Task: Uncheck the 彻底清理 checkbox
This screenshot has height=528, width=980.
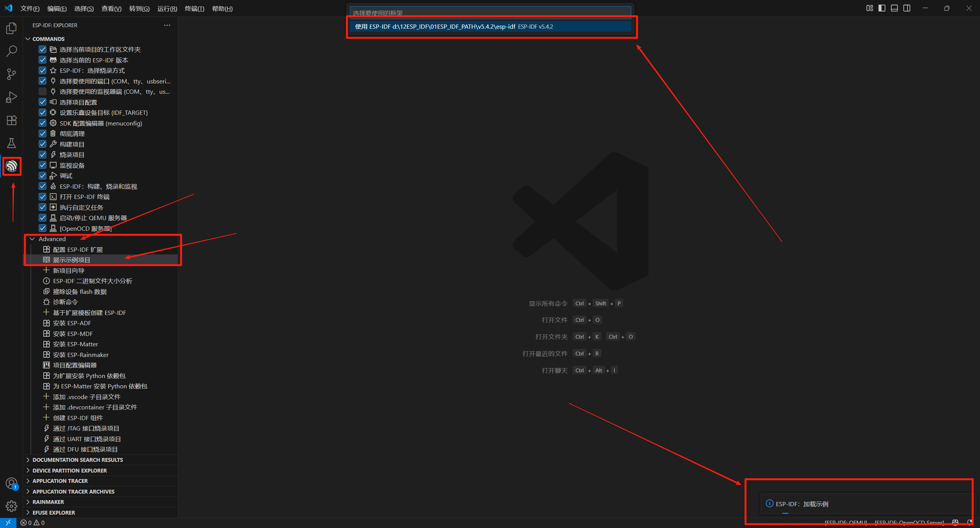Action: pyautogui.click(x=42, y=134)
